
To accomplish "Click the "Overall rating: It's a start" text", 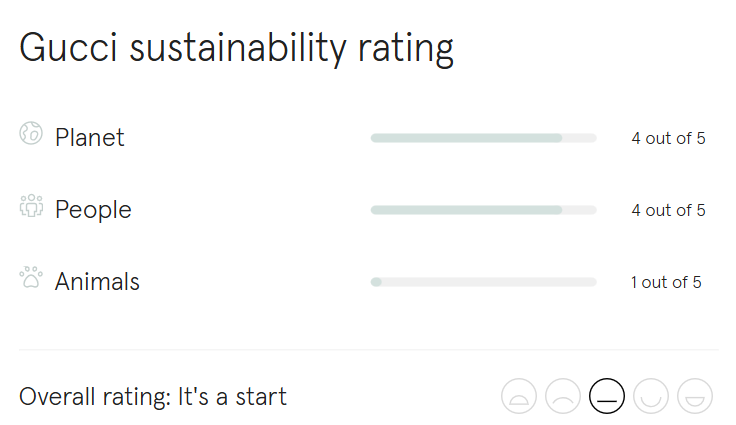I will [153, 397].
